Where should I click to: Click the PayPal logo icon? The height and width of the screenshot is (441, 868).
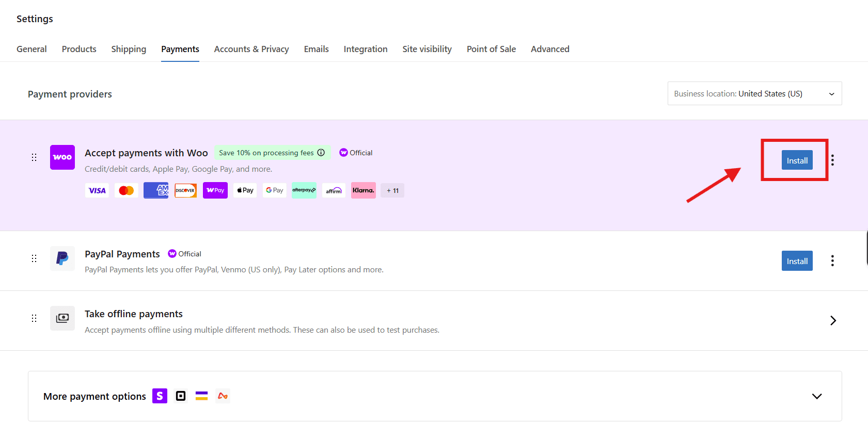click(62, 258)
